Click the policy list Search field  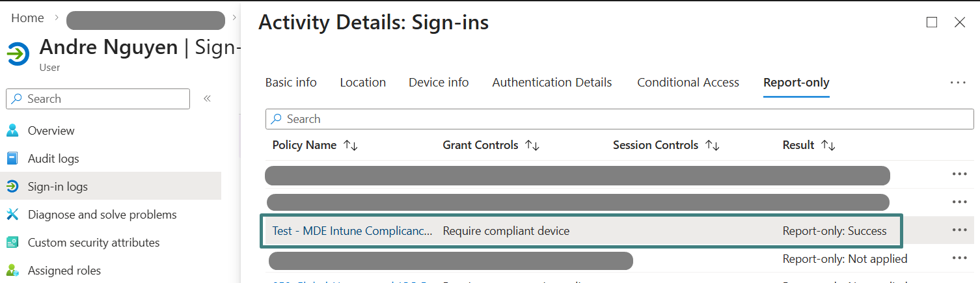click(618, 119)
